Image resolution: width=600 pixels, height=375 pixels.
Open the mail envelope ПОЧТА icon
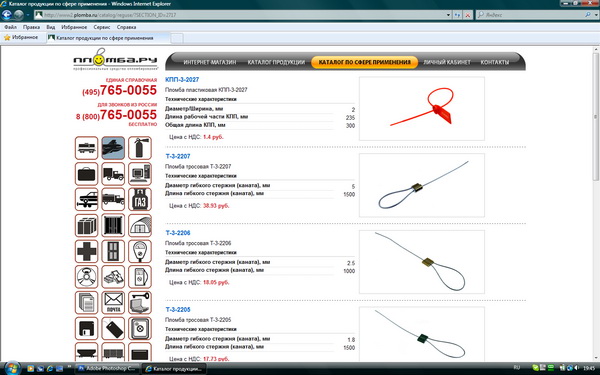(113, 303)
